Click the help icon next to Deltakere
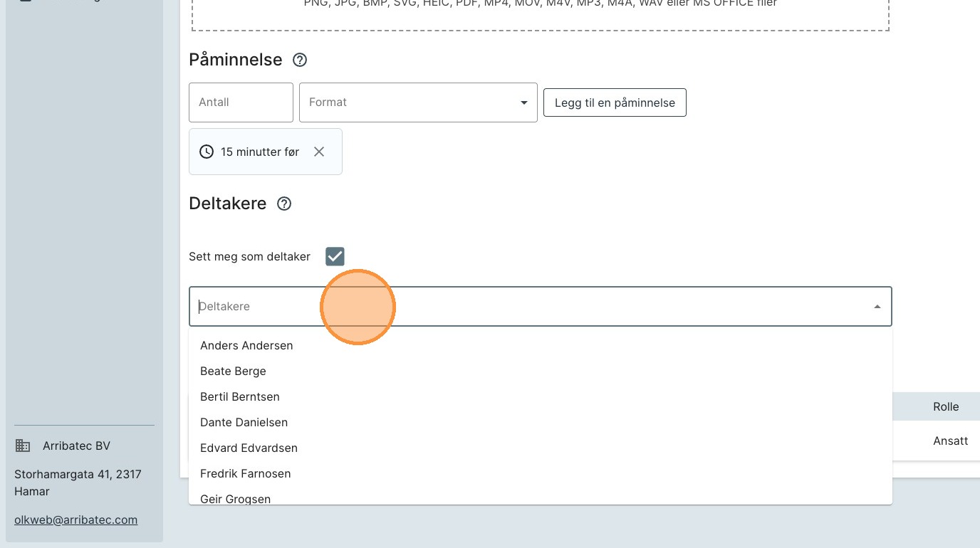Image resolution: width=980 pixels, height=548 pixels. coord(284,204)
